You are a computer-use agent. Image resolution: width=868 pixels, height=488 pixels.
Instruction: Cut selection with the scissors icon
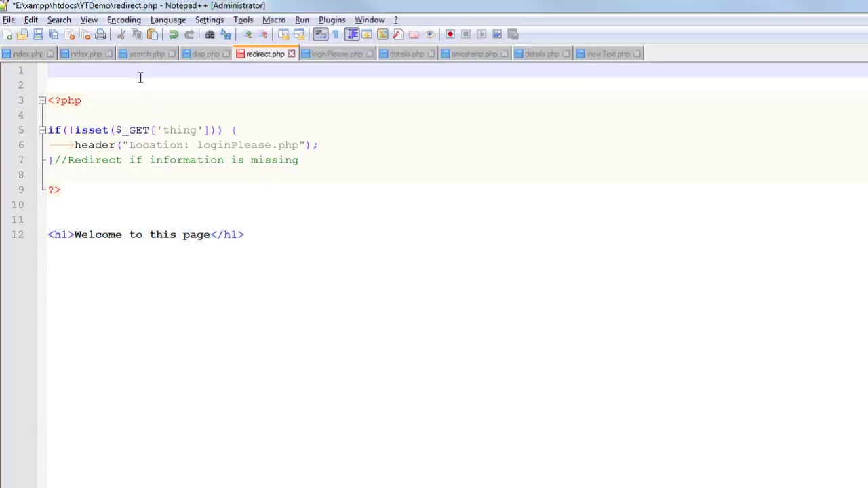(121, 35)
